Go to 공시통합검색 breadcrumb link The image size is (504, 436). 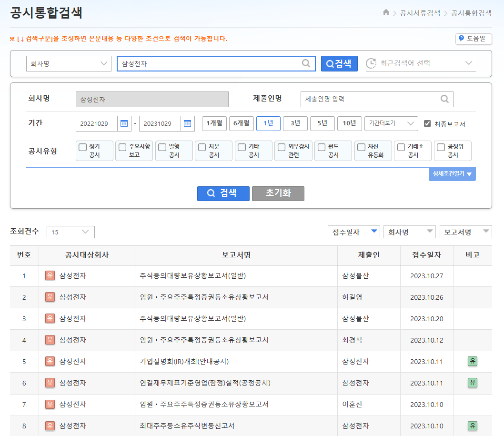pyautogui.click(x=471, y=13)
